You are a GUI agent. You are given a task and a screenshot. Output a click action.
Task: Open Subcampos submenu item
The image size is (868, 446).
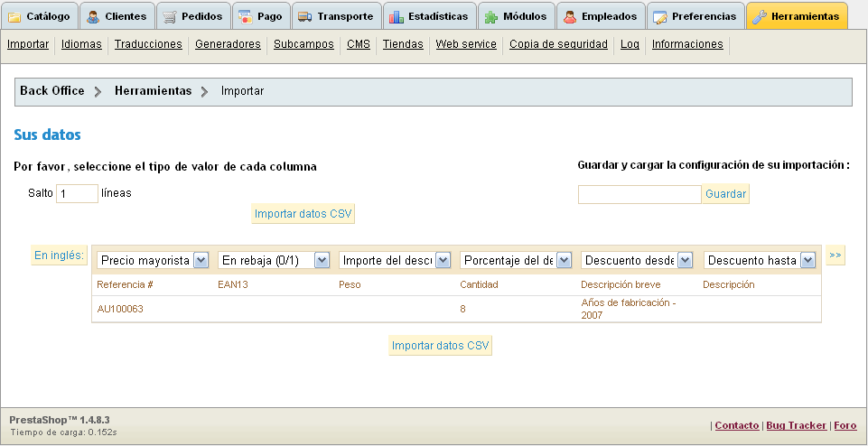coord(303,44)
